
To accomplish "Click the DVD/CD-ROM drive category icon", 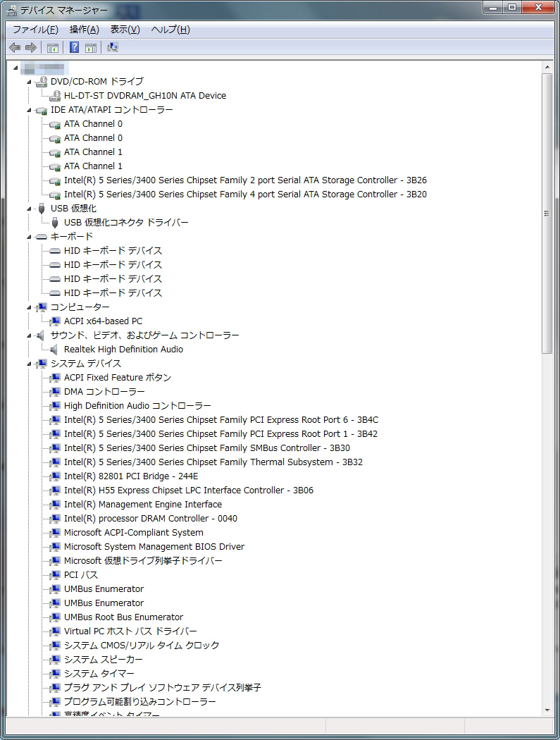I will tap(42, 82).
